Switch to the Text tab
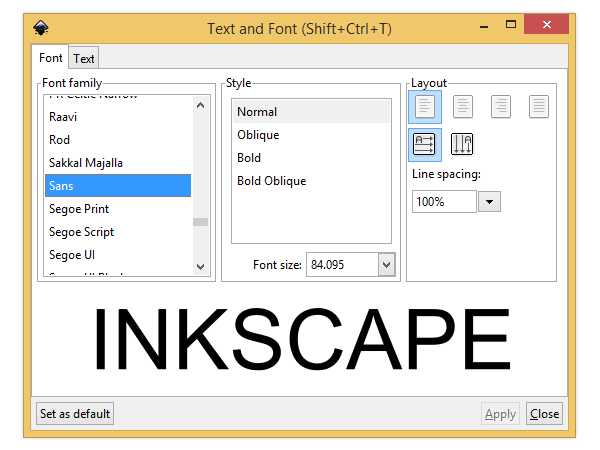Image resolution: width=600 pixels, height=450 pixels. tap(84, 59)
